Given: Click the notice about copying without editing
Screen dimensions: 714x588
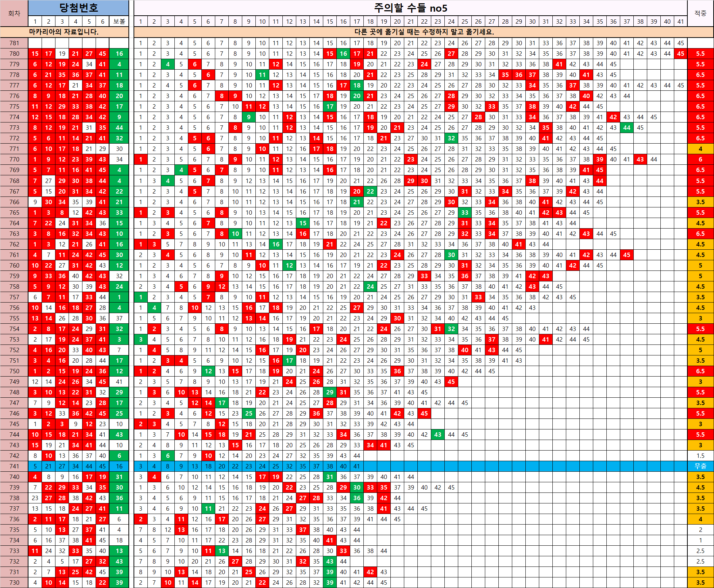Looking at the screenshot, I should pyautogui.click(x=423, y=32).
